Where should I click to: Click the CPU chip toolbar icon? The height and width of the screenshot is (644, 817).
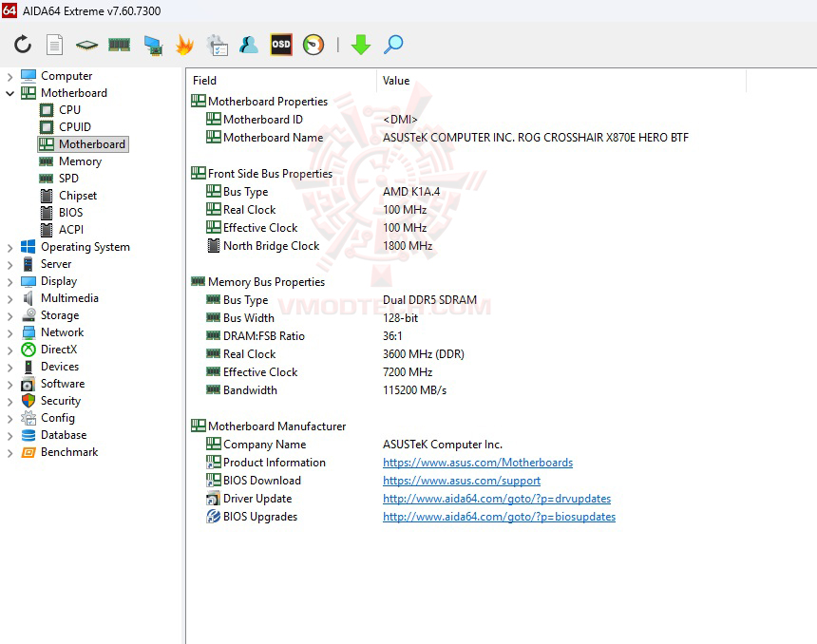coord(86,46)
